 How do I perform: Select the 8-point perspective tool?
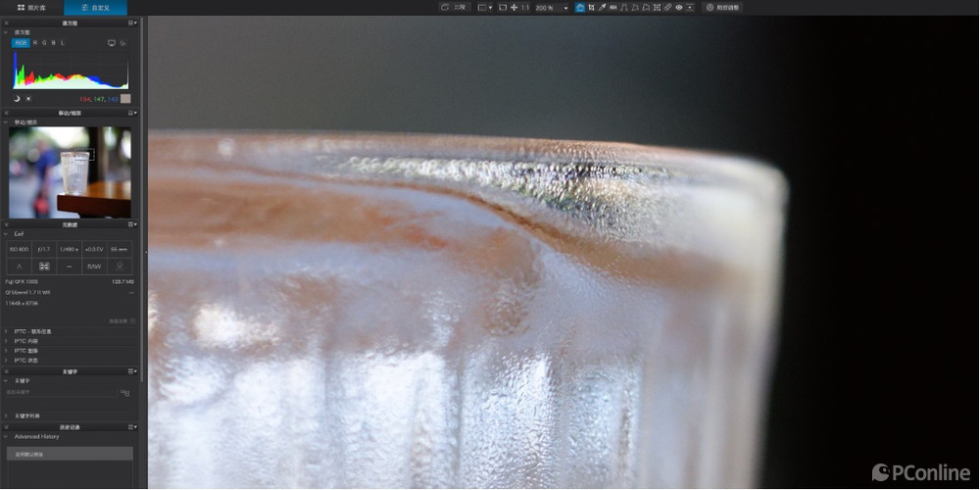pyautogui.click(x=646, y=8)
